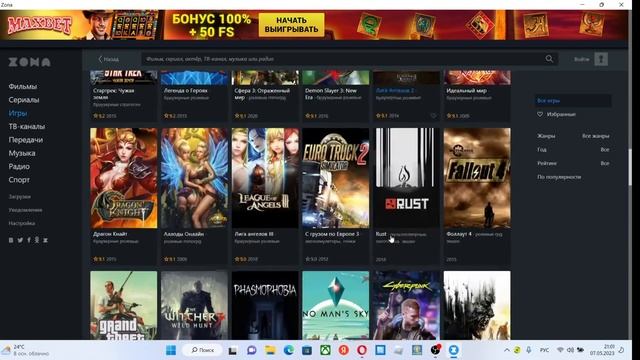
Task: Click the Wi-Fi icon in the system tray
Action: point(560,350)
